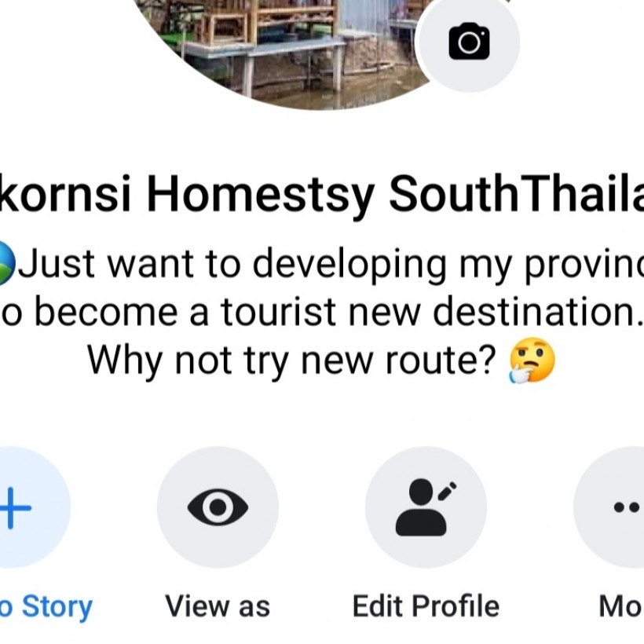Viewport: 644px width, 644px height.
Task: Click the person-with-pencil Edit Profile icon
Action: (x=426, y=507)
